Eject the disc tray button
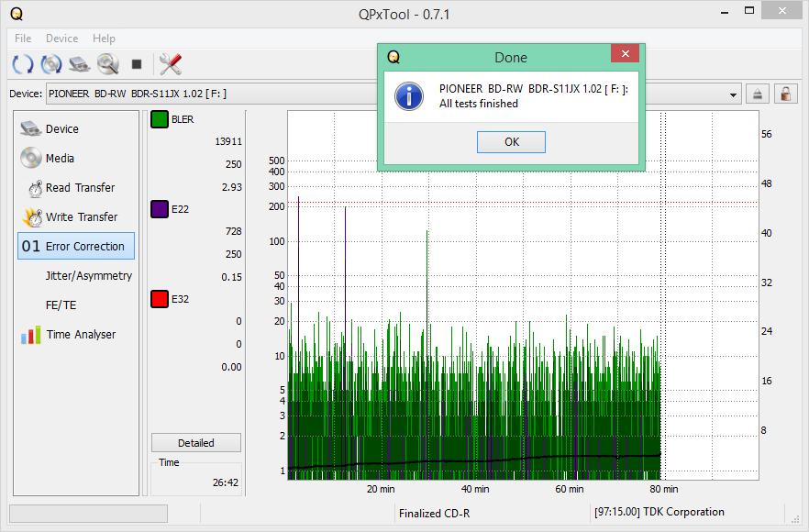Viewport: 809px width, 532px height. [x=758, y=94]
